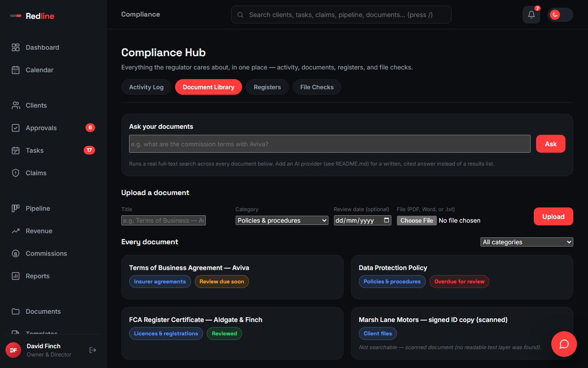This screenshot has width=588, height=368.
Task: Click the green Reviewed badge
Action: (x=224, y=333)
